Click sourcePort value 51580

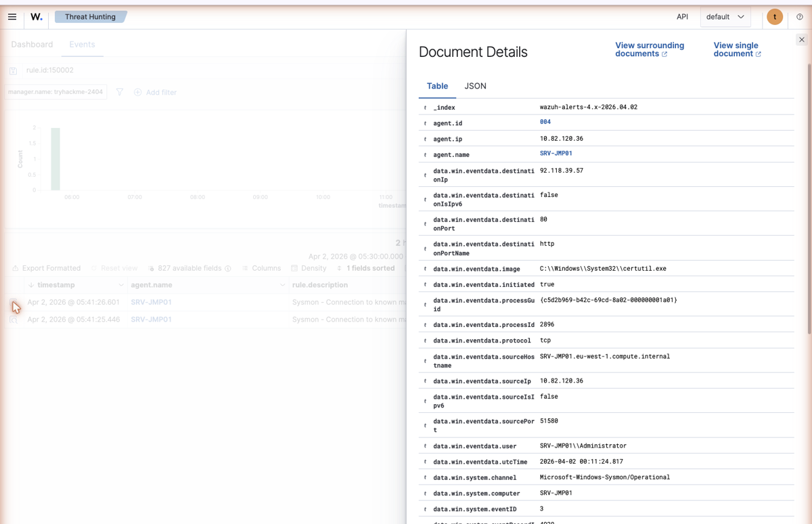click(x=549, y=421)
